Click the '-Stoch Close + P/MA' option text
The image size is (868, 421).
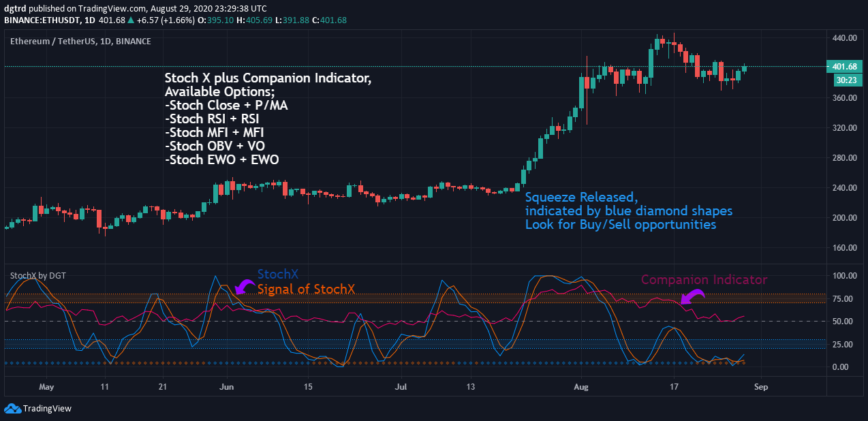(x=227, y=105)
